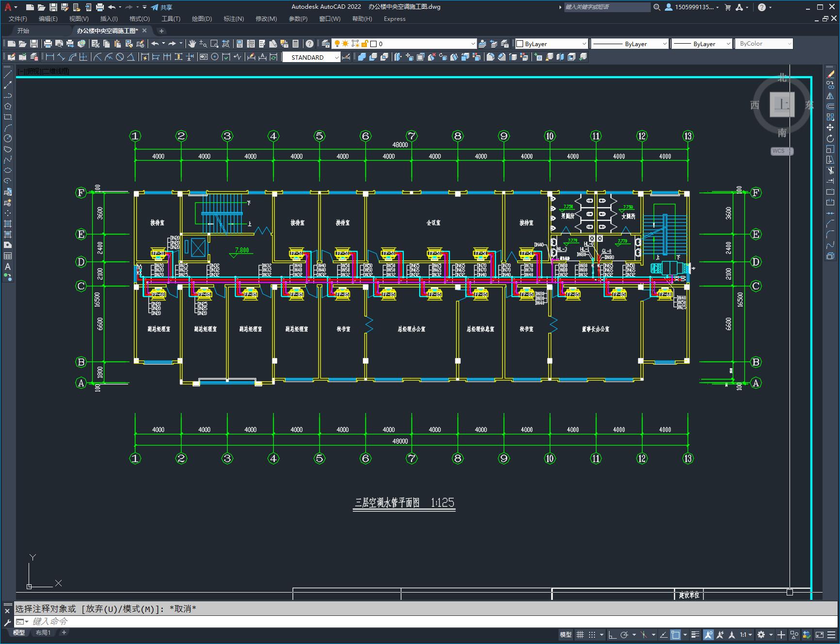The width and height of the screenshot is (840, 644).
Task: Open the color control ByLayer dropdown
Action: pyautogui.click(x=551, y=44)
